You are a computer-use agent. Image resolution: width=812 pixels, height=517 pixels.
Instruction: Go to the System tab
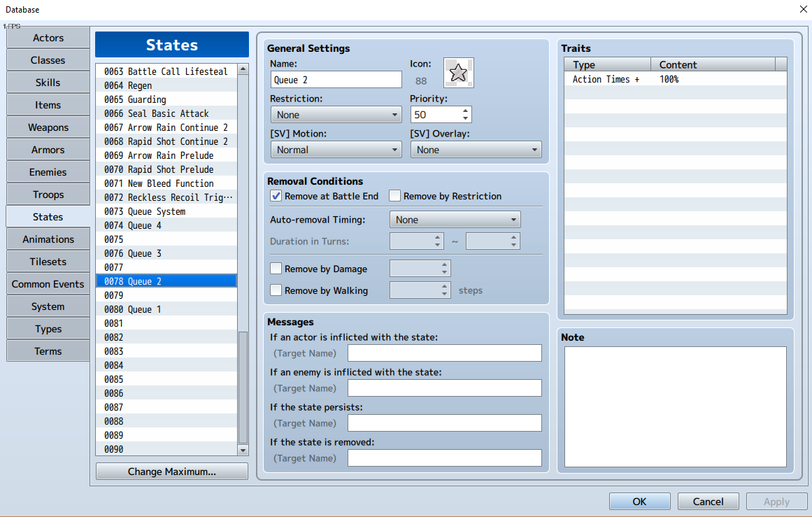[x=48, y=306]
